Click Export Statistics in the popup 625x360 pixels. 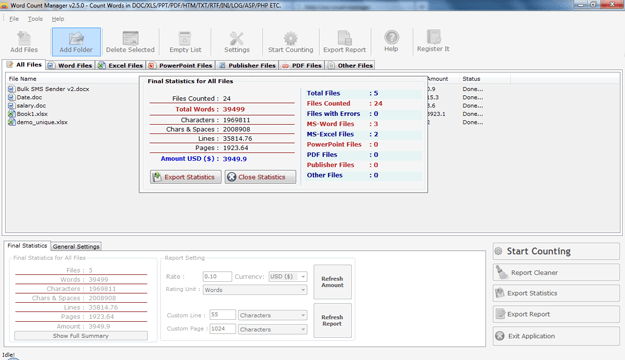coord(186,177)
